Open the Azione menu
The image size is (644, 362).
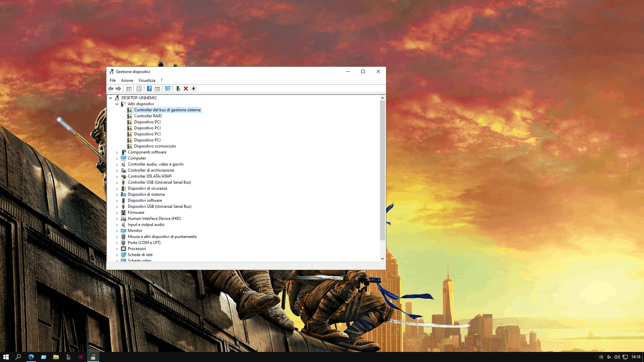(x=127, y=80)
